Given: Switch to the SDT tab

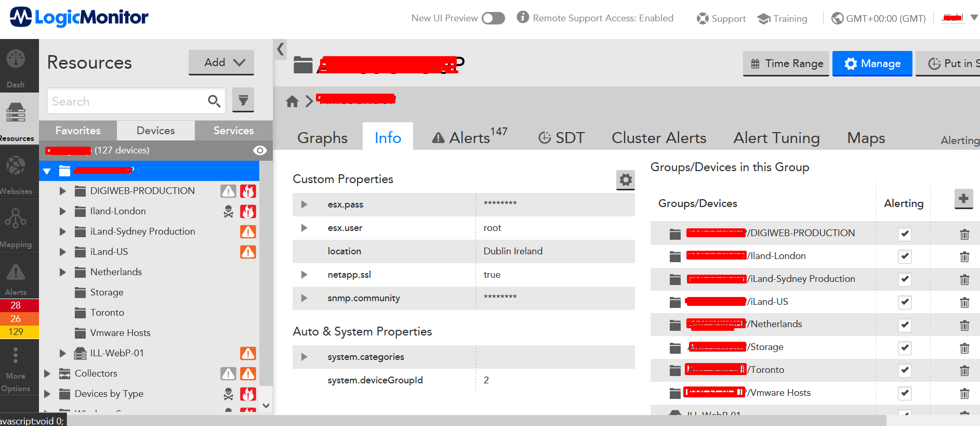Looking at the screenshot, I should coord(561,137).
